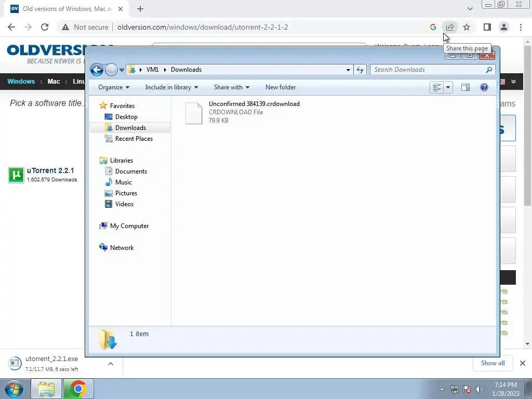Expand the oldversion nav double-chevron

(x=514, y=82)
